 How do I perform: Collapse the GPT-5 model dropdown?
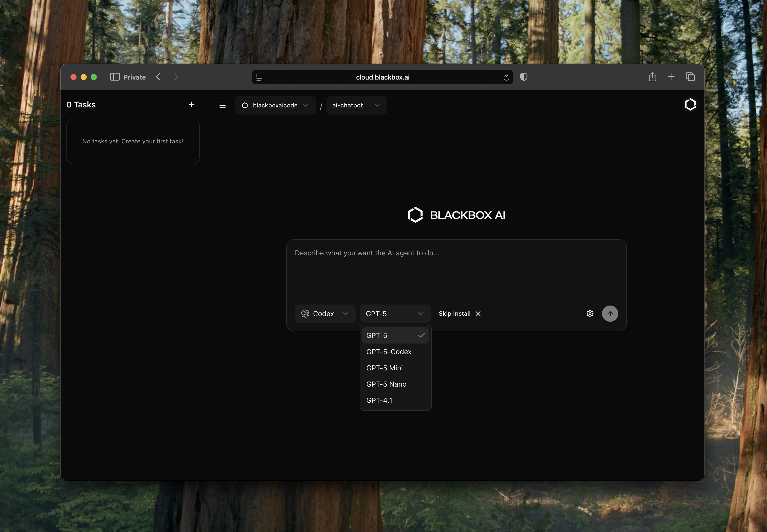coord(394,314)
